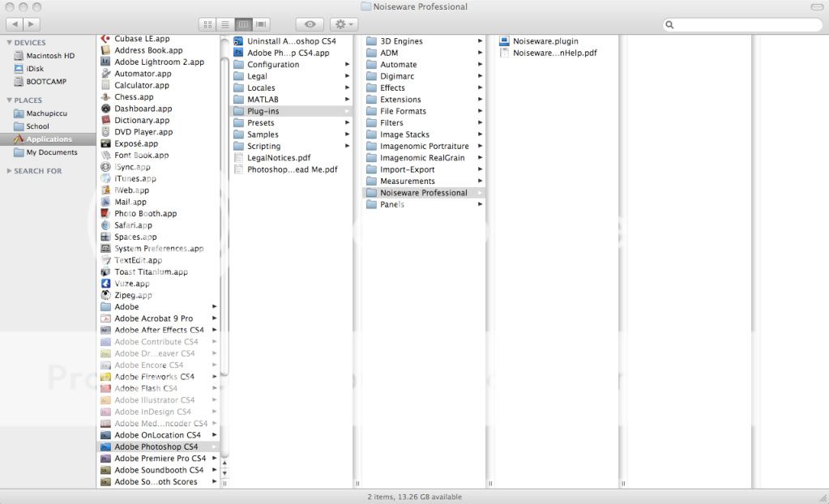Select the File Formats folder
Viewport: 829px width, 504px height.
click(424, 111)
